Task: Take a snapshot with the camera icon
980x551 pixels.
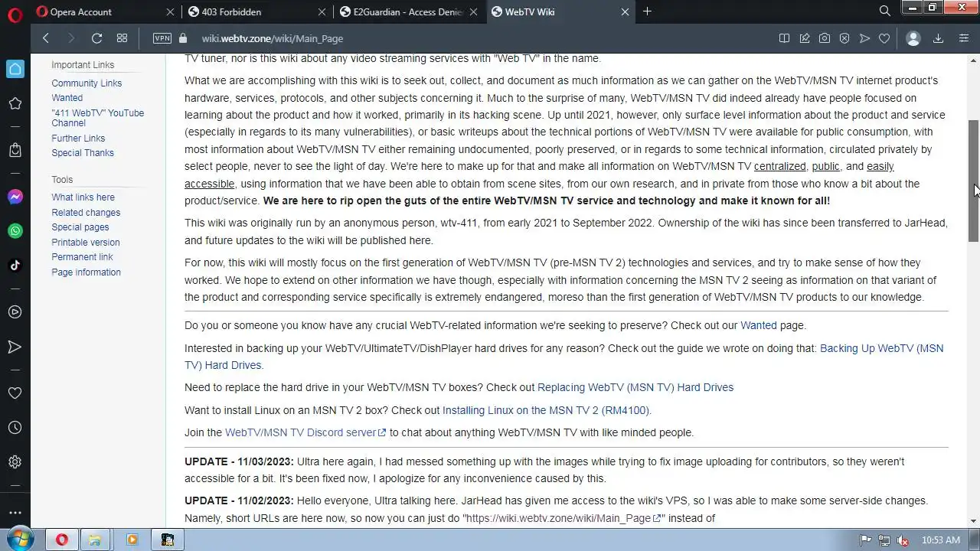Action: pos(825,38)
